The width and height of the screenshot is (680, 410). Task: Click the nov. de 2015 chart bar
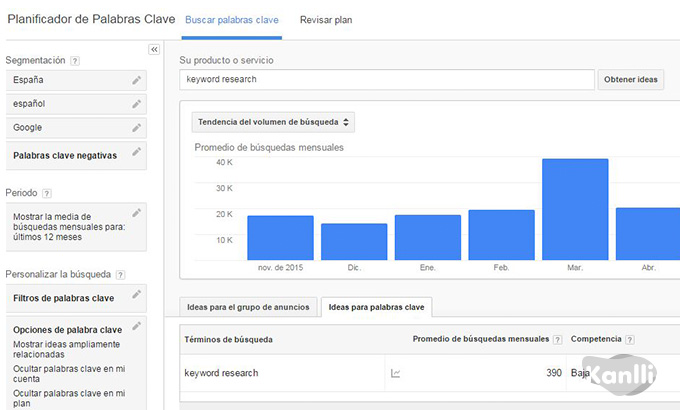click(x=280, y=238)
